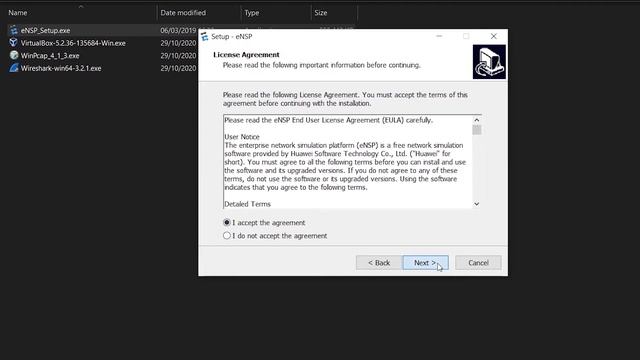
Task: Click the date cell of Wireshark row
Action: pyautogui.click(x=178, y=68)
